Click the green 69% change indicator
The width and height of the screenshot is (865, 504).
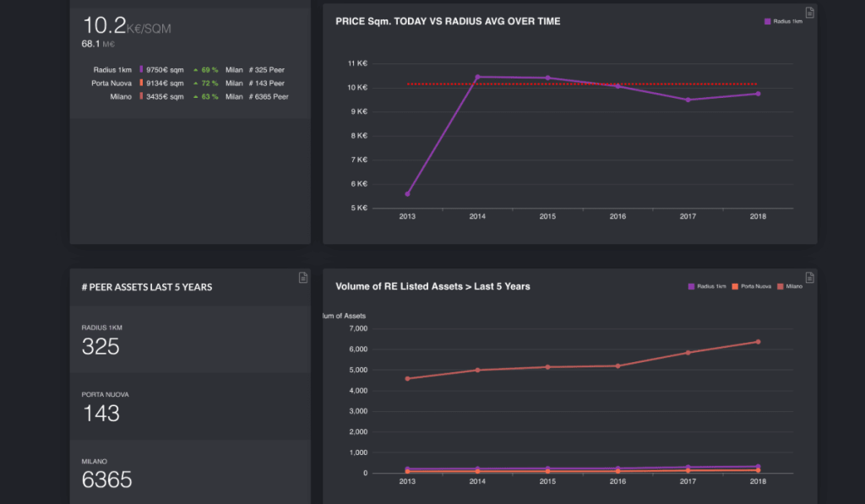point(205,69)
